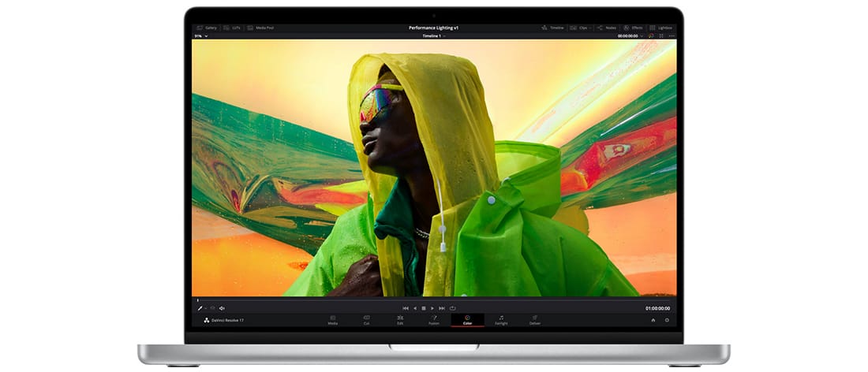Open the viewer three-dot options menu
The width and height of the screenshot is (868, 372).
point(672,36)
